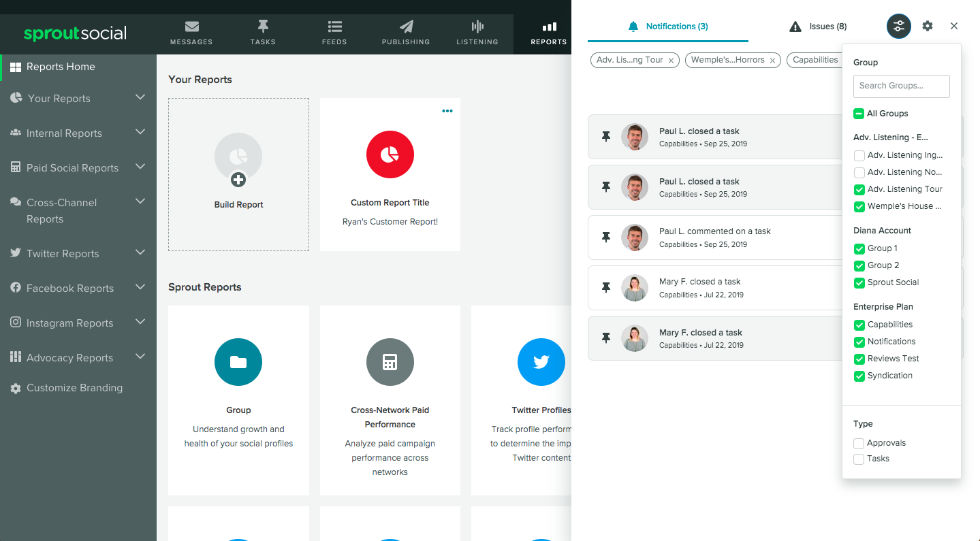
Task: Toggle the All Groups checkbox
Action: point(859,114)
